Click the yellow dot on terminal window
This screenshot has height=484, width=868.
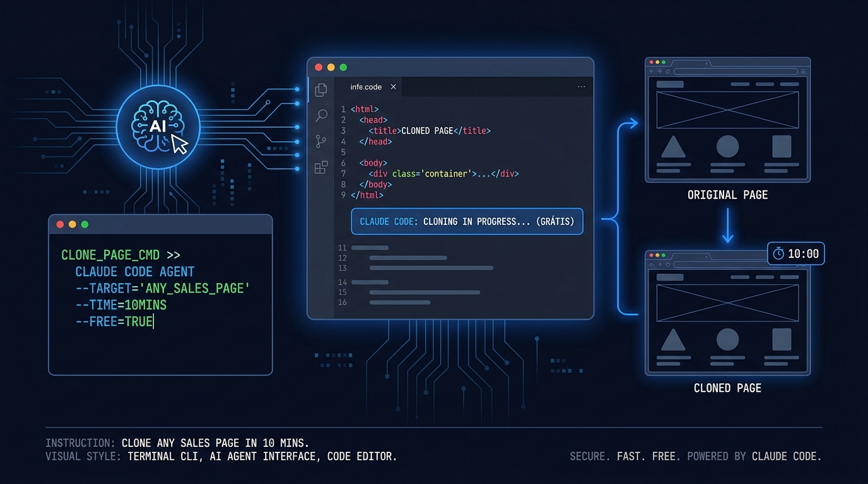(x=73, y=224)
